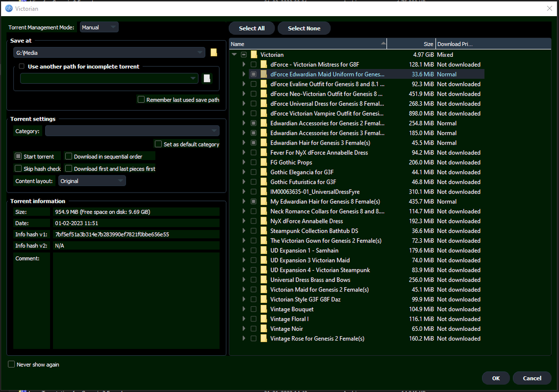This screenshot has height=392, width=559.
Task: Click the Download Priority column header
Action: tap(493, 44)
